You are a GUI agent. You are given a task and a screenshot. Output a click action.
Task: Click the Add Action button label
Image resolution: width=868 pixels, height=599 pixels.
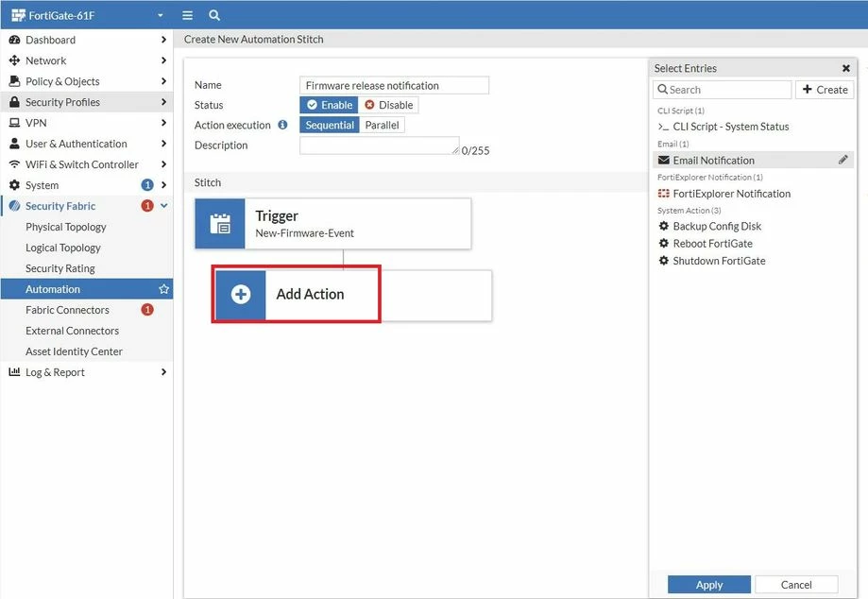[310, 295]
